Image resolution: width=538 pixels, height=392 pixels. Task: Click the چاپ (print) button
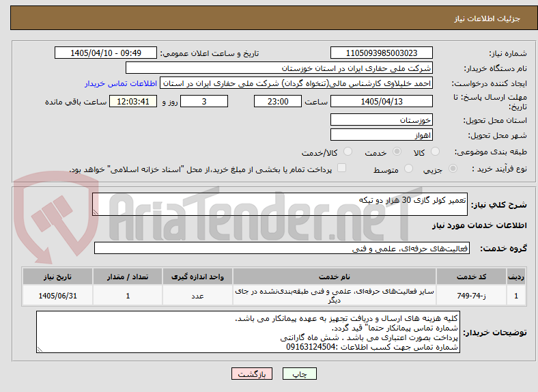(299, 374)
